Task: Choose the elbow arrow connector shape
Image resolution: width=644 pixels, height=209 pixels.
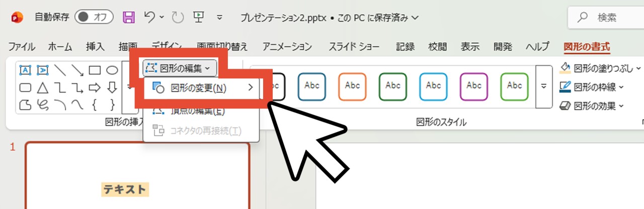Action: (x=77, y=88)
